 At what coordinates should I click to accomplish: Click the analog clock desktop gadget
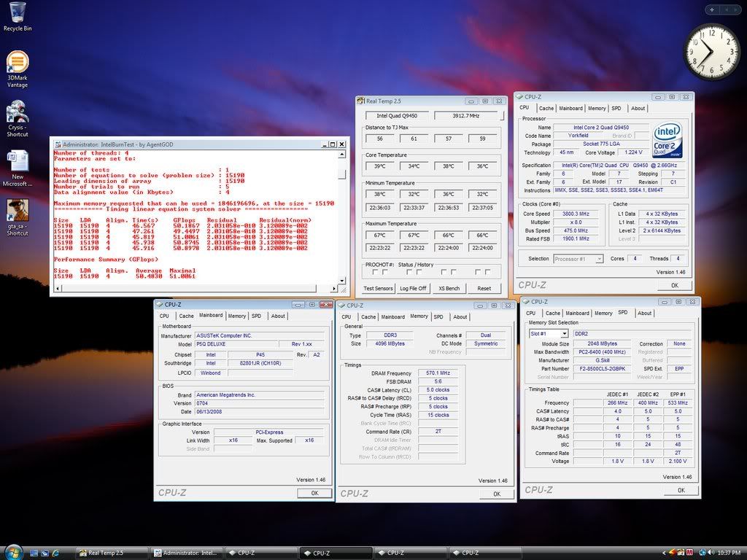pyautogui.click(x=712, y=52)
